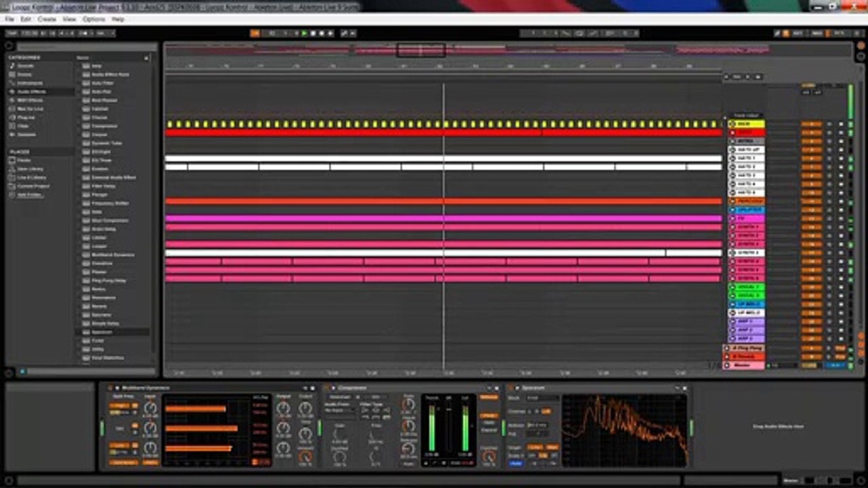The image size is (868, 488).
Task: Open Current Project under Places
Action: (33, 186)
